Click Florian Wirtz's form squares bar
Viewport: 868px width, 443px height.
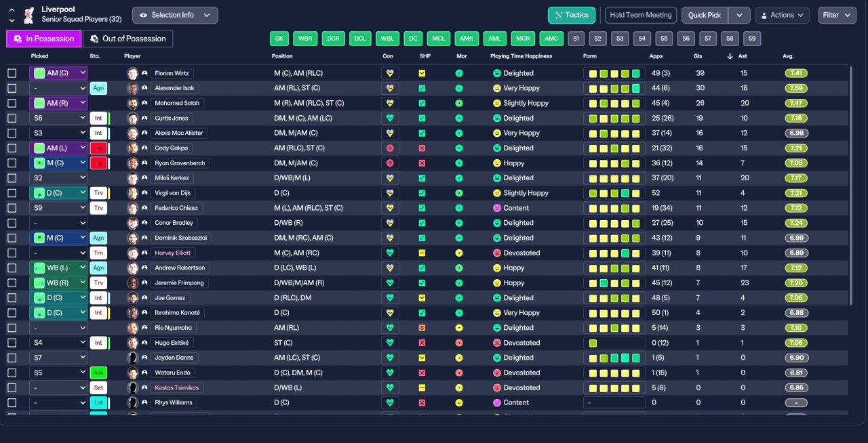(614, 73)
